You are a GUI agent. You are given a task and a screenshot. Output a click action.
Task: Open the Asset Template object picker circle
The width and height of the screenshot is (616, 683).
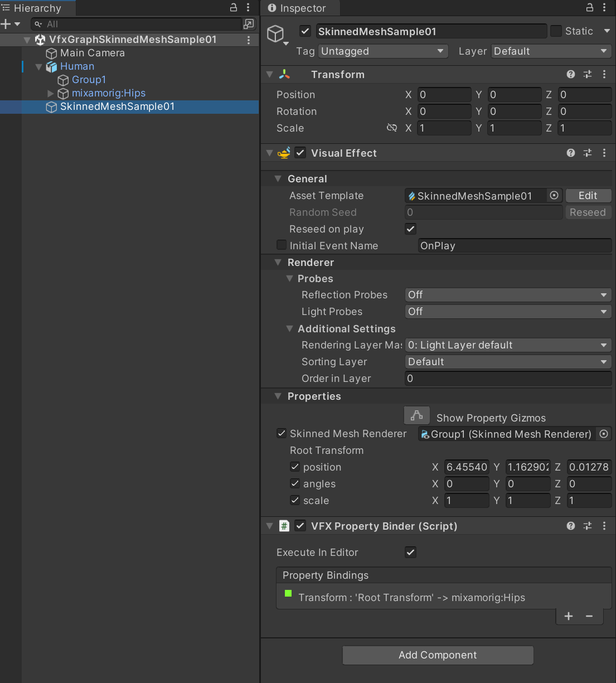554,196
